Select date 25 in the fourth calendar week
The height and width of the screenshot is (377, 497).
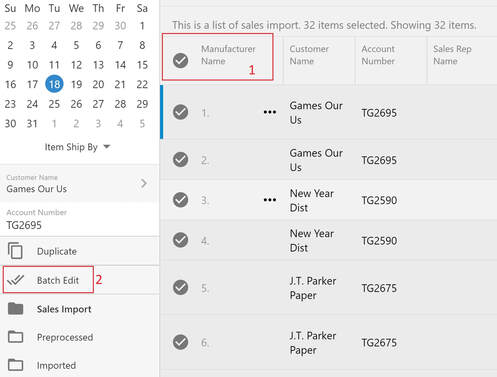click(x=54, y=104)
